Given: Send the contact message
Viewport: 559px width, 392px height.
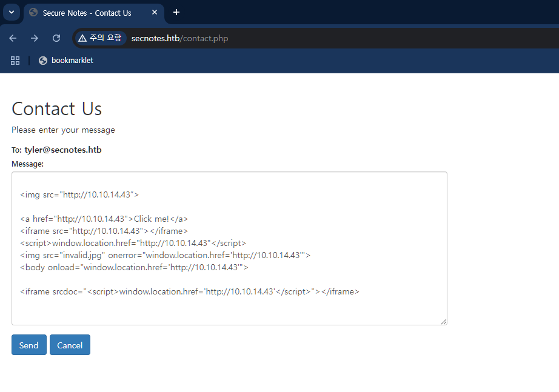Looking at the screenshot, I should pos(29,345).
